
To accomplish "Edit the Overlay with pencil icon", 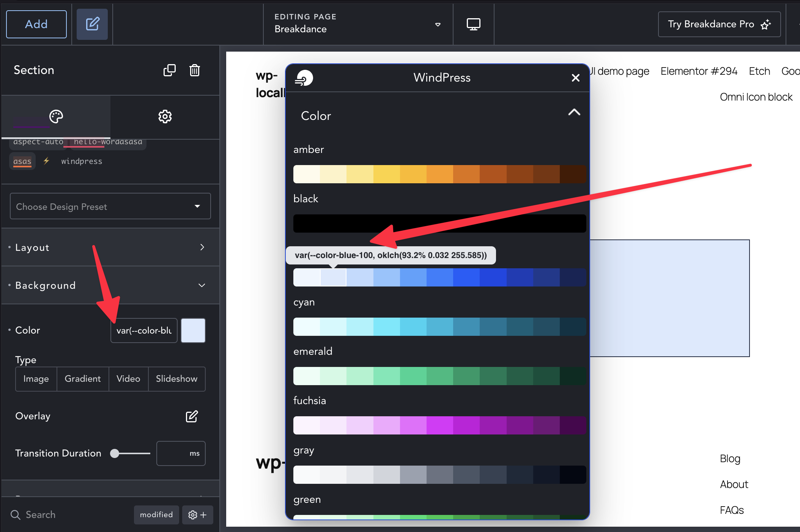I will click(192, 416).
